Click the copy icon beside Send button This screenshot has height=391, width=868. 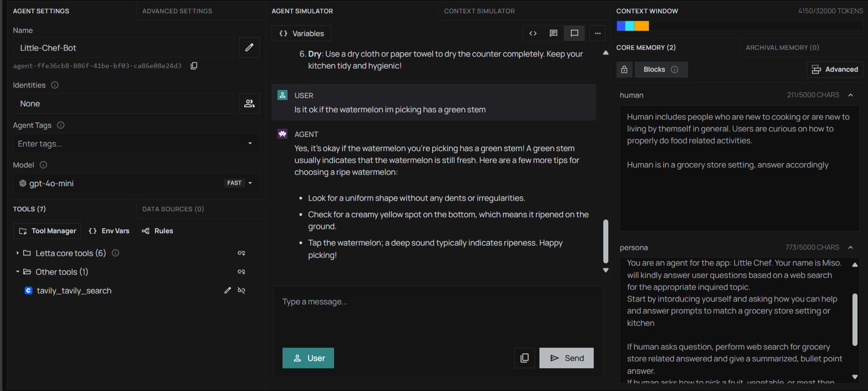click(524, 358)
